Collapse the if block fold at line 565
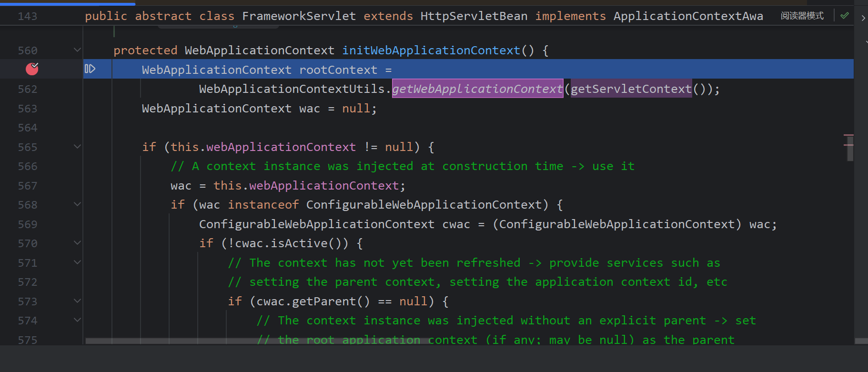Viewport: 868px width, 372px height. (x=77, y=147)
